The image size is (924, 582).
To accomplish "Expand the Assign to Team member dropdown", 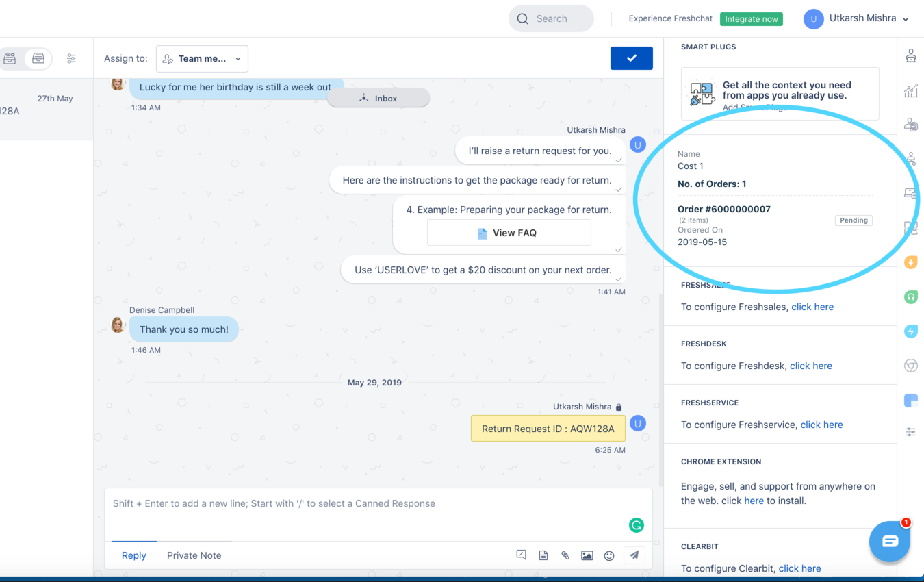I will click(x=202, y=59).
